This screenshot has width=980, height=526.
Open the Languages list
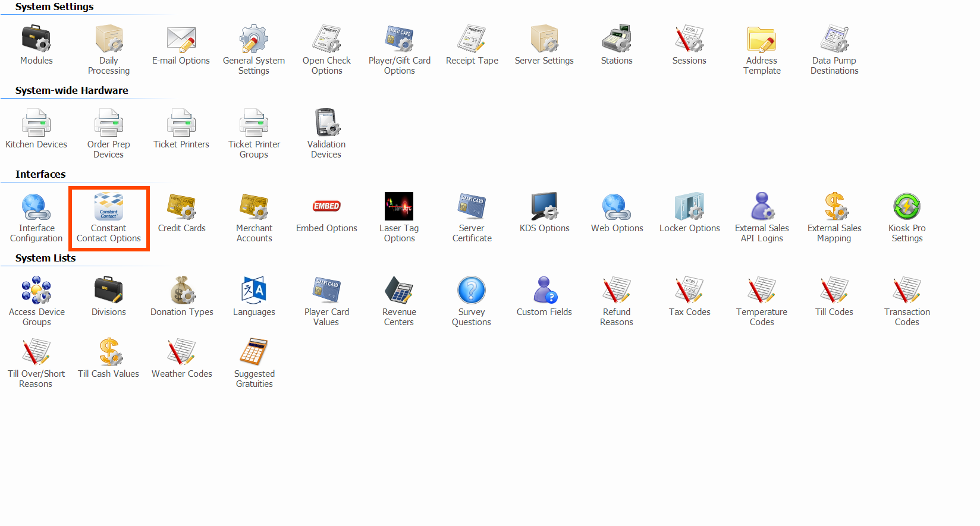click(254, 291)
